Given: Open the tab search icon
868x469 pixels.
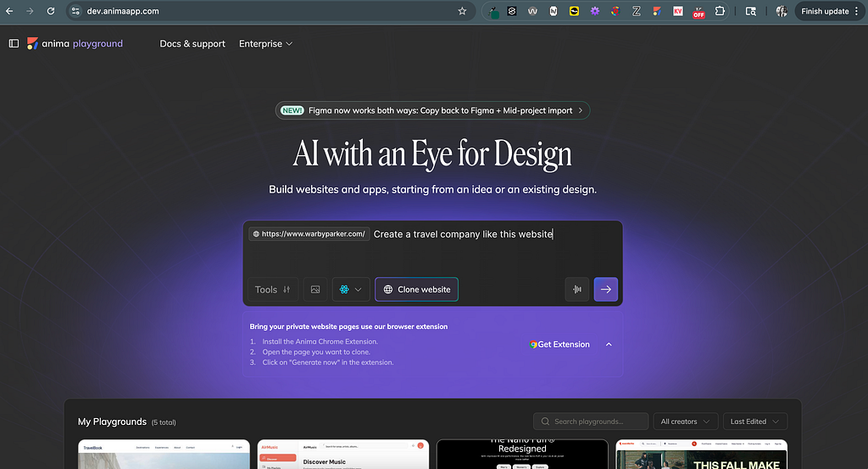Looking at the screenshot, I should [751, 11].
